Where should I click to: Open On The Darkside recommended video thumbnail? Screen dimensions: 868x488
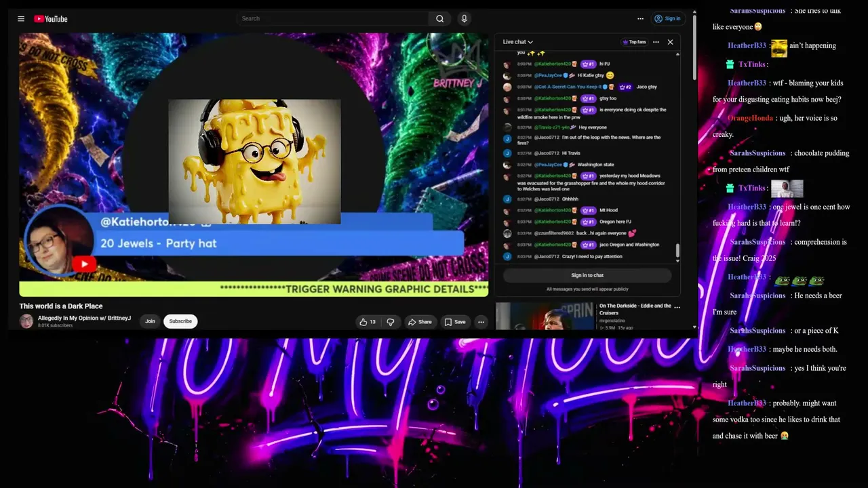coord(545,317)
